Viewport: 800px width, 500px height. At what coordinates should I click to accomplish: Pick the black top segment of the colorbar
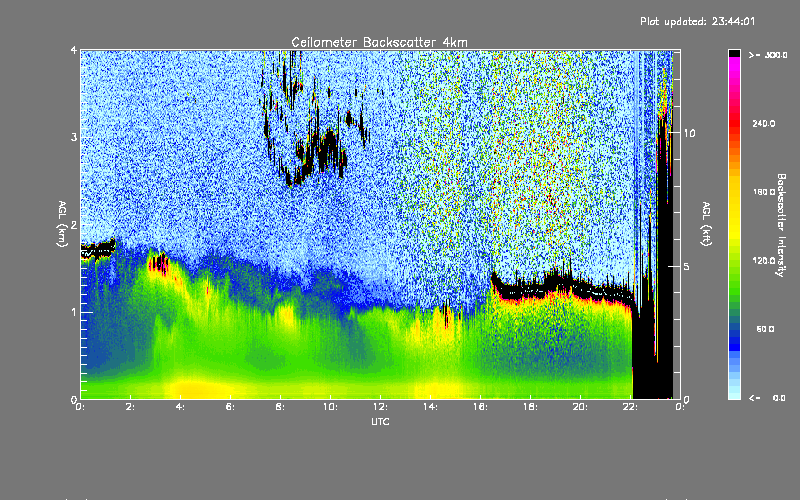click(734, 53)
